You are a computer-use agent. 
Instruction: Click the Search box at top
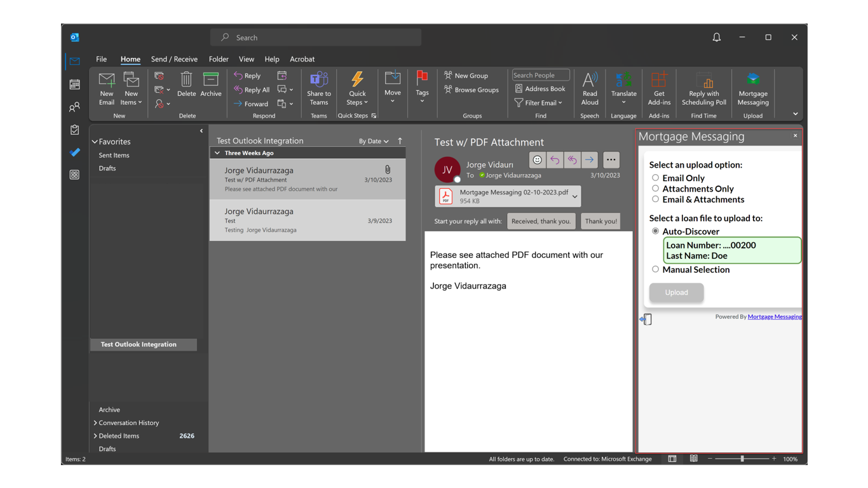316,37
